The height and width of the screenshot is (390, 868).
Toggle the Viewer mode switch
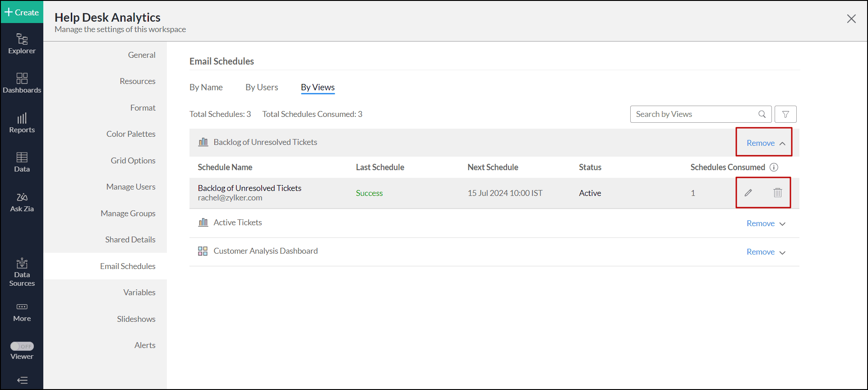click(x=22, y=346)
